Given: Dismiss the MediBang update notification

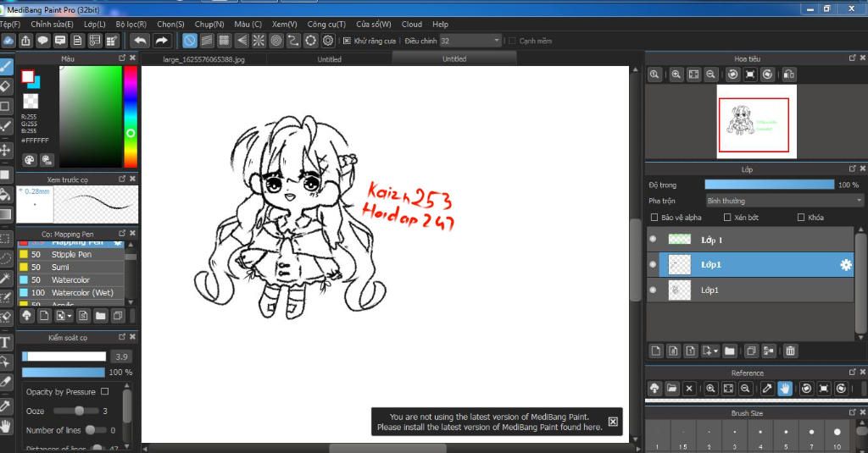Looking at the screenshot, I should (x=613, y=422).
